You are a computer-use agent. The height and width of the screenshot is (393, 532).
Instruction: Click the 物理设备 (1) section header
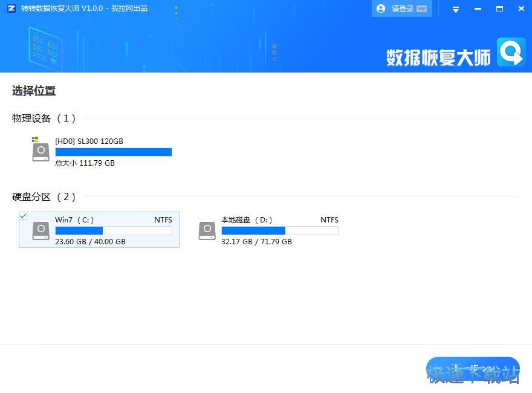pyautogui.click(x=44, y=118)
